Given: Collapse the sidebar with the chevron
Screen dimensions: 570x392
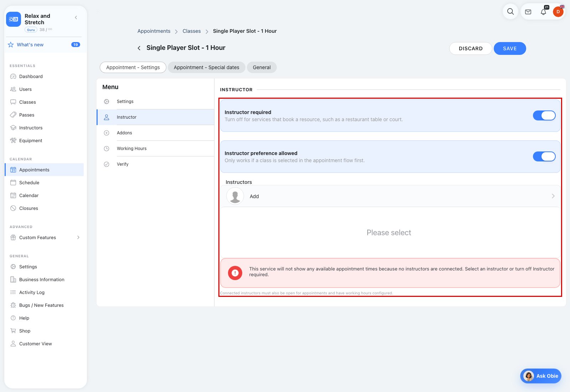Looking at the screenshot, I should point(76,17).
